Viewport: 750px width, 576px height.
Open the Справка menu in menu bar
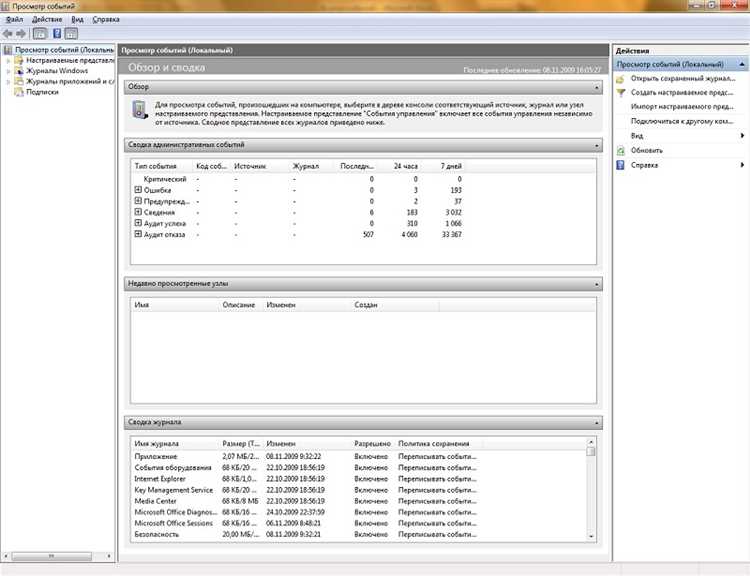click(x=106, y=20)
